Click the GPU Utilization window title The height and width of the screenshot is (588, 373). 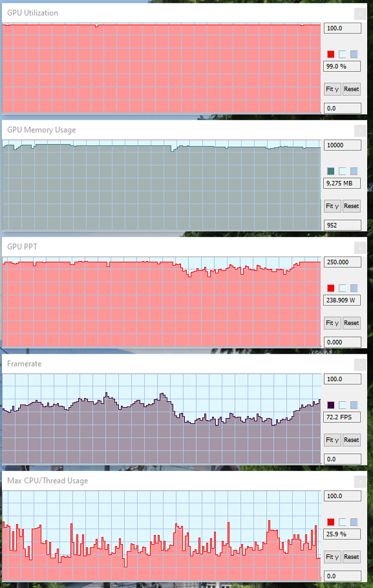pos(33,13)
